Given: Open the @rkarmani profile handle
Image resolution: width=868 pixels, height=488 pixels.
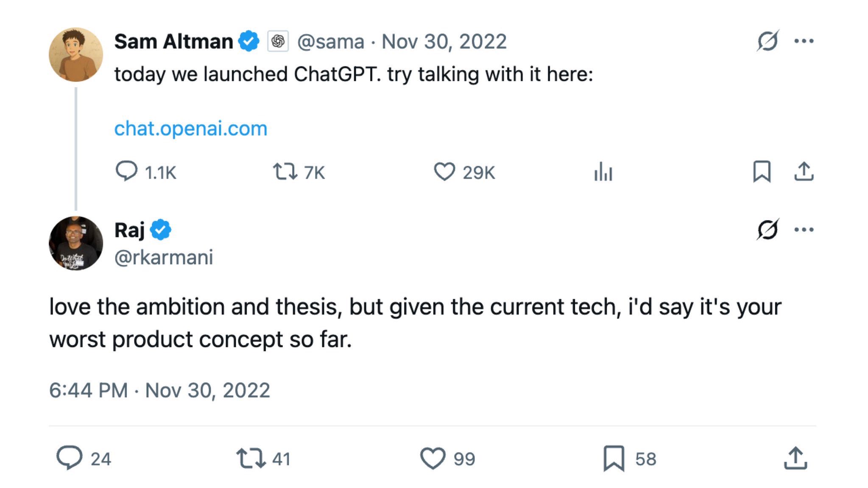Looking at the screenshot, I should click(164, 257).
